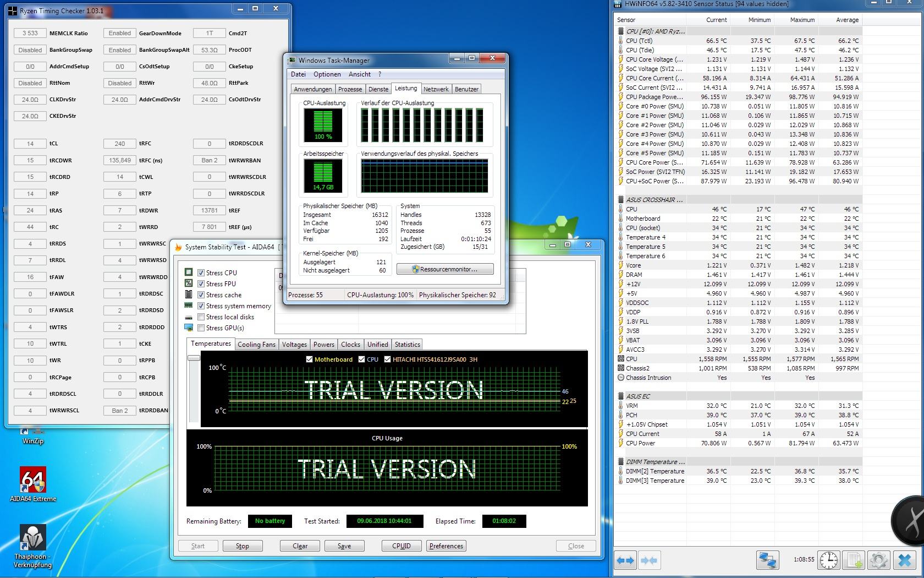Switch to the Prozesse tab
This screenshot has height=578, width=924.
(350, 89)
